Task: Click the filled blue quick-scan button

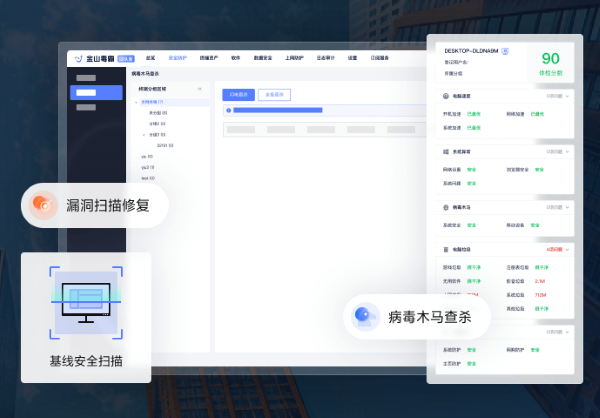Action: click(x=238, y=95)
